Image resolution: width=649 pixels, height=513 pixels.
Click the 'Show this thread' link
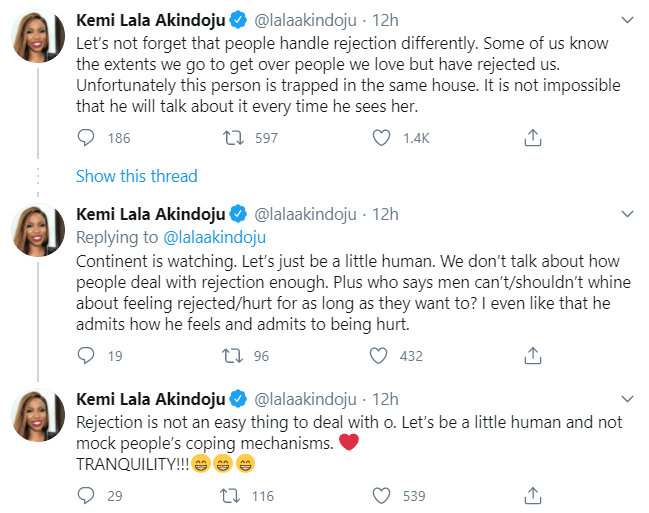pos(137,176)
